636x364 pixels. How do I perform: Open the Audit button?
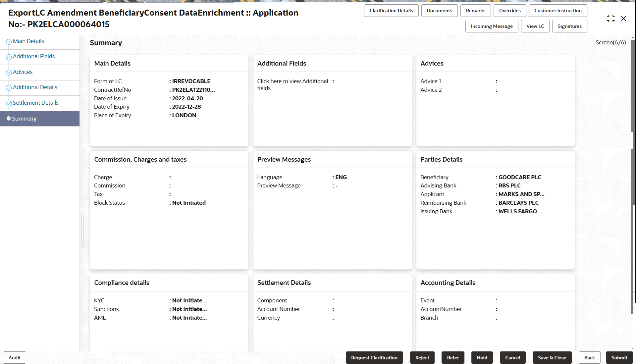tap(15, 358)
